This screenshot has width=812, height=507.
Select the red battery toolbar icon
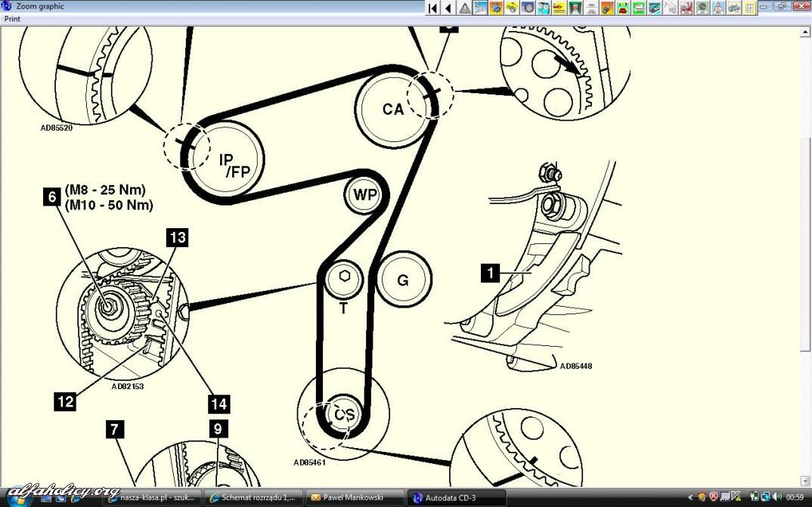coord(622,8)
